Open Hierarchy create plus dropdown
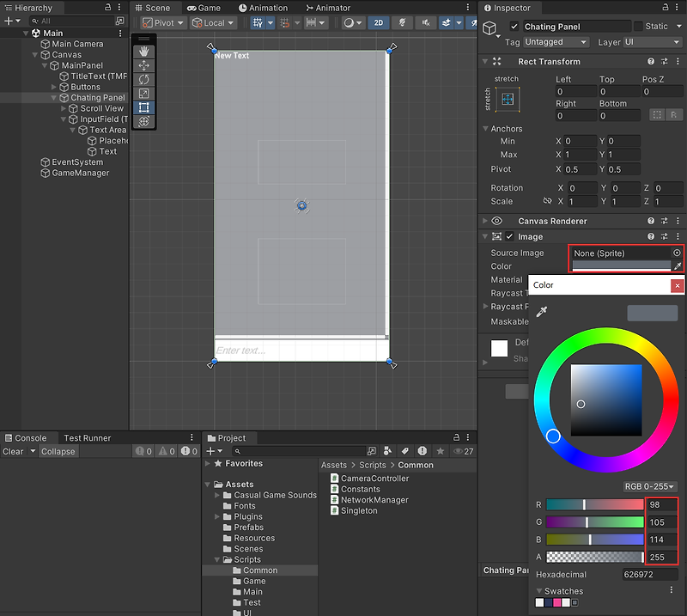This screenshot has height=616, width=687. pos(12,21)
